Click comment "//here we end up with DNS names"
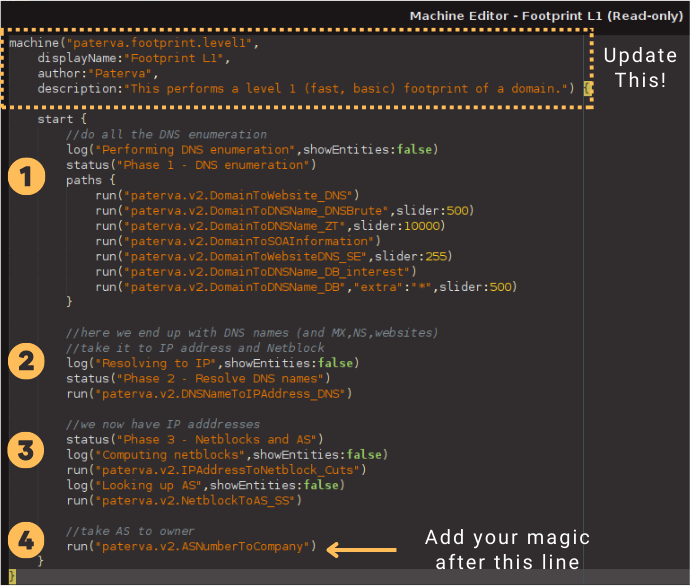 (252, 333)
